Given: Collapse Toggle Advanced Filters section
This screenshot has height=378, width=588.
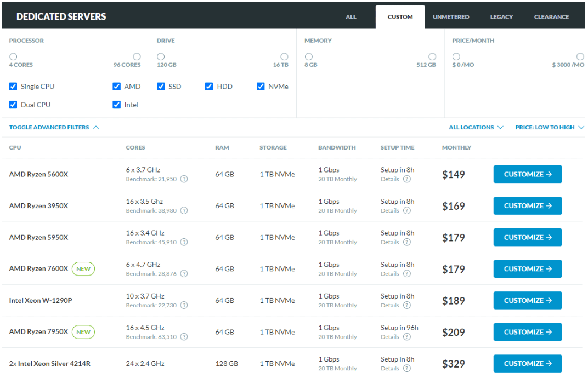Looking at the screenshot, I should [x=54, y=128].
